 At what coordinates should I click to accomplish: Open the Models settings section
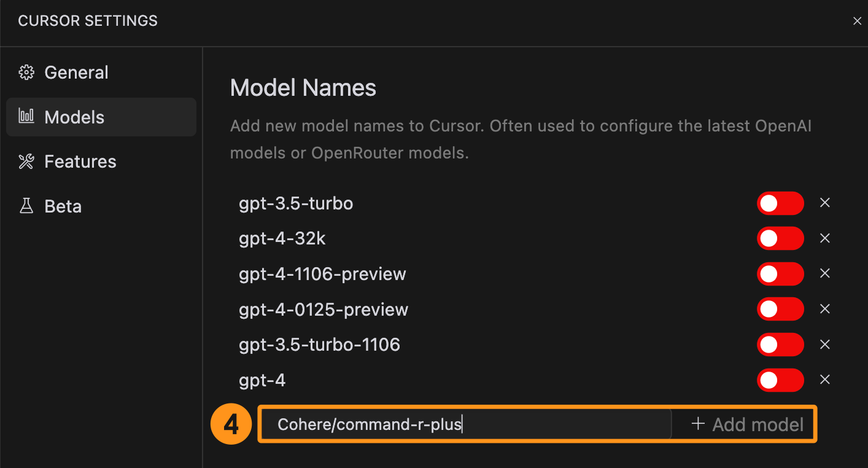click(75, 117)
